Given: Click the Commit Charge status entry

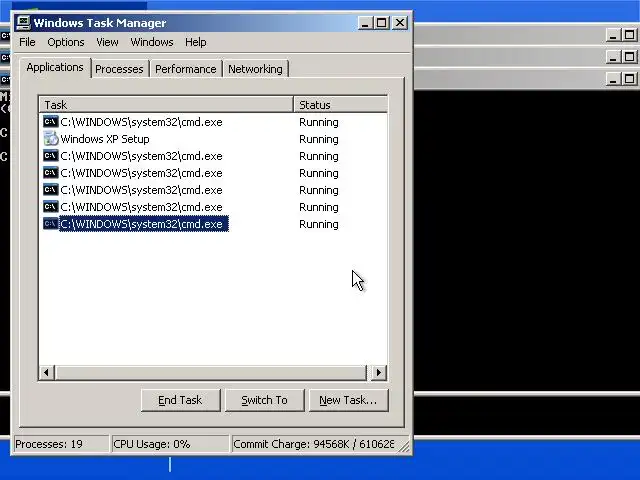Looking at the screenshot, I should coord(313,444).
